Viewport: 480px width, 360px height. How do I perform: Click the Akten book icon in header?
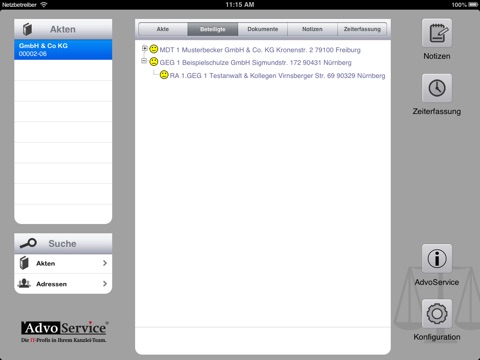[27, 29]
